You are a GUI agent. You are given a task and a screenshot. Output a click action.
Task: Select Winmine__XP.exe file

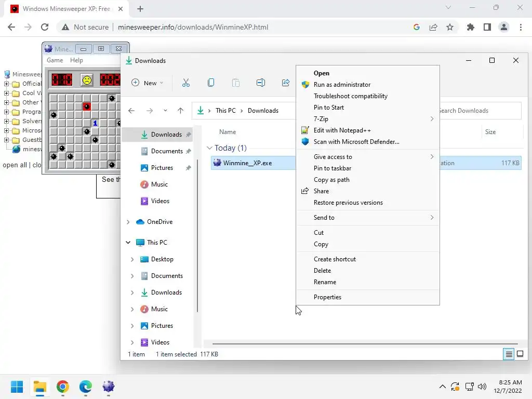point(247,163)
